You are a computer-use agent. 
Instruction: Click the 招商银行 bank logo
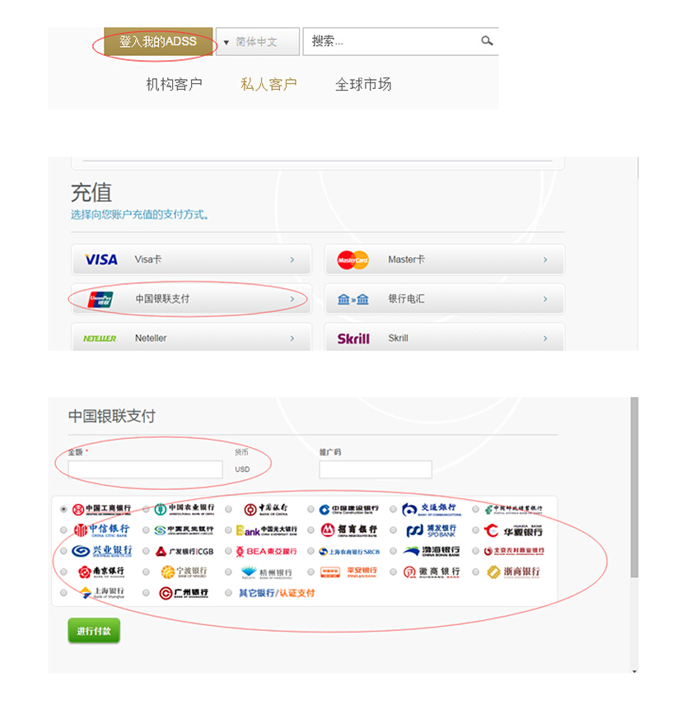click(349, 530)
